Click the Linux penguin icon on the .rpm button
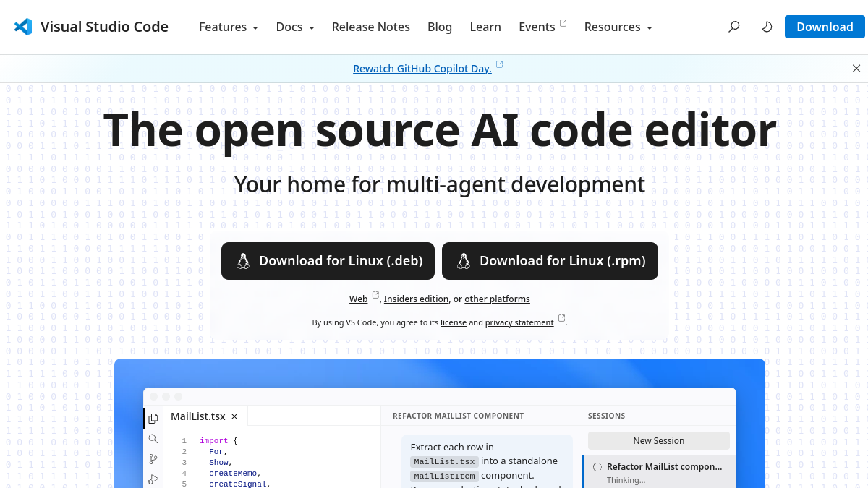The image size is (868, 488). coord(464,261)
